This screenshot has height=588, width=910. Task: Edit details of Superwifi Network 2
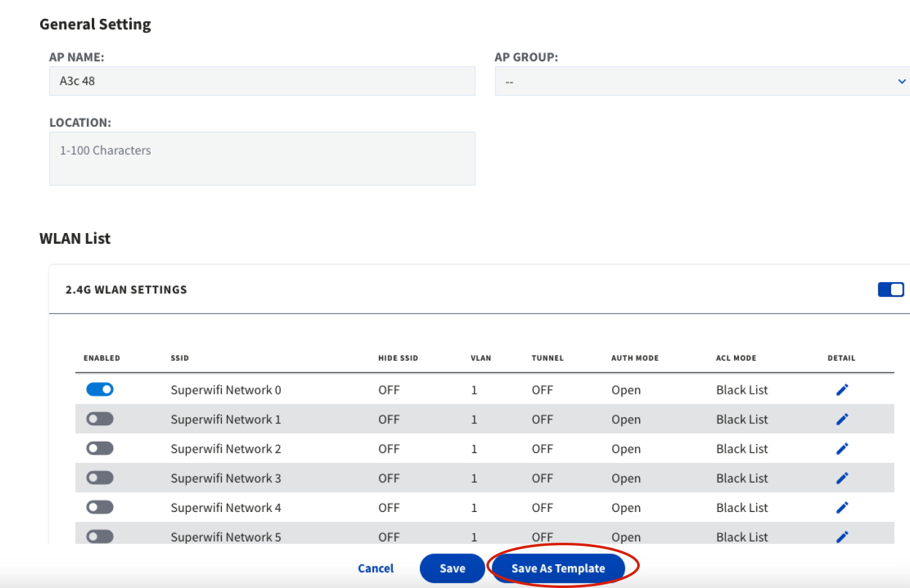(x=842, y=449)
